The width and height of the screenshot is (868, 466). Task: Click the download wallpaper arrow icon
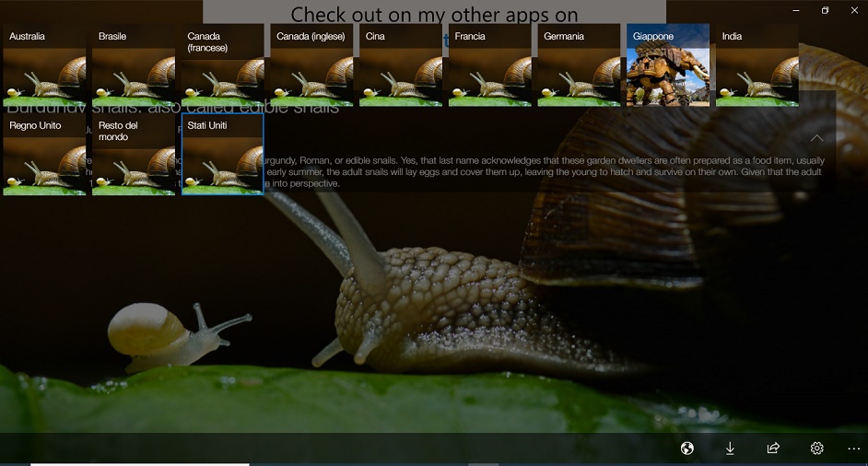pyautogui.click(x=730, y=449)
